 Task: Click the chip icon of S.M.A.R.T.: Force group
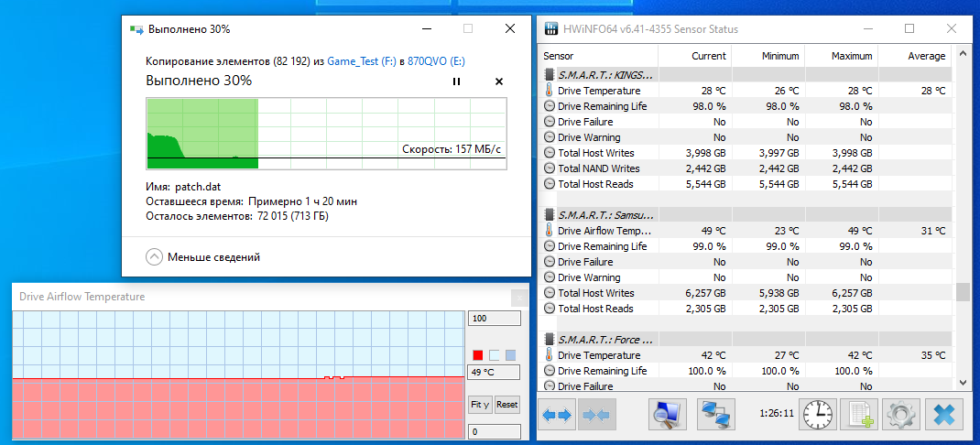point(549,340)
